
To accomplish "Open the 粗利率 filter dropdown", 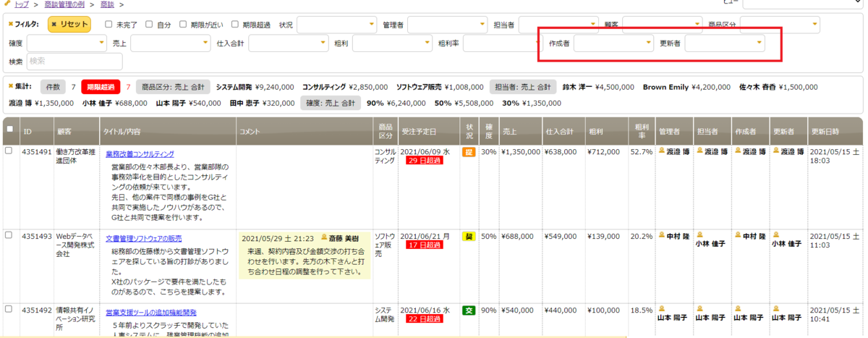I will pyautogui.click(x=503, y=43).
